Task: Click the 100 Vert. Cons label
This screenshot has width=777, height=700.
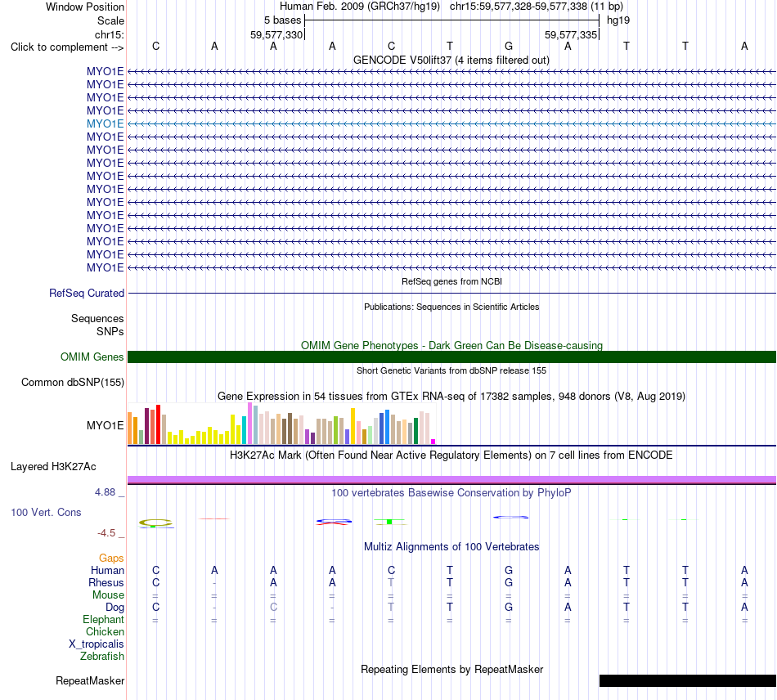Action: point(46,512)
